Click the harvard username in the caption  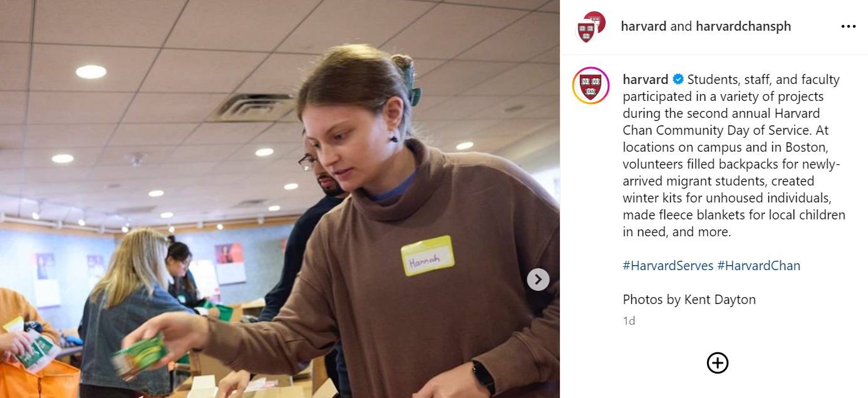(645, 80)
